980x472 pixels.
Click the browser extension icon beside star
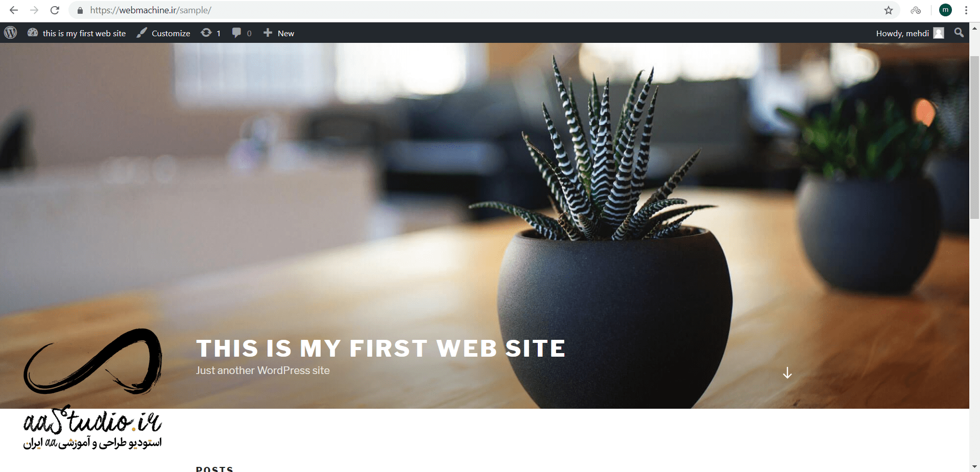pos(916,10)
